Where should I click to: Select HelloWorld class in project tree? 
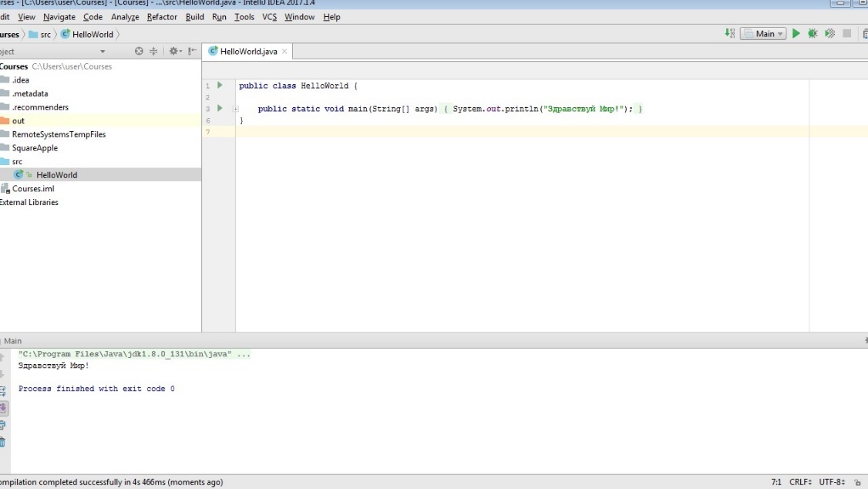[x=56, y=175]
